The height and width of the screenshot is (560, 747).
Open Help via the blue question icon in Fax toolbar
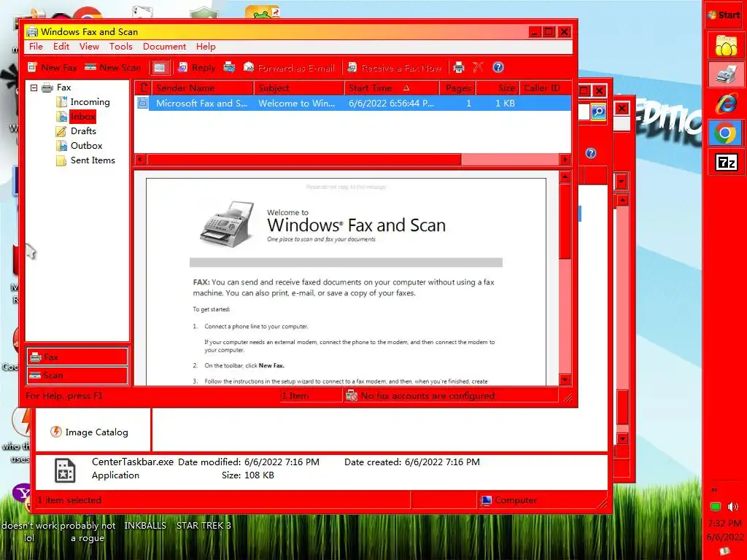point(498,67)
